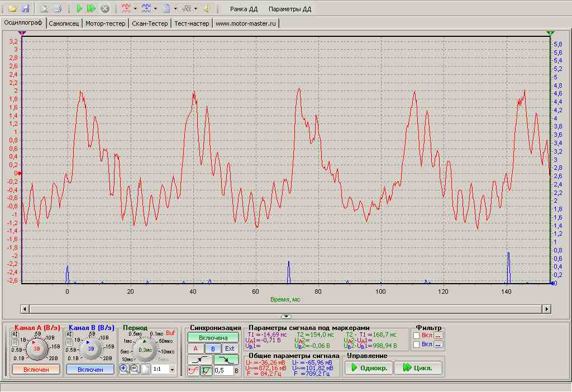Select falling edge trigger icon

[226, 360]
